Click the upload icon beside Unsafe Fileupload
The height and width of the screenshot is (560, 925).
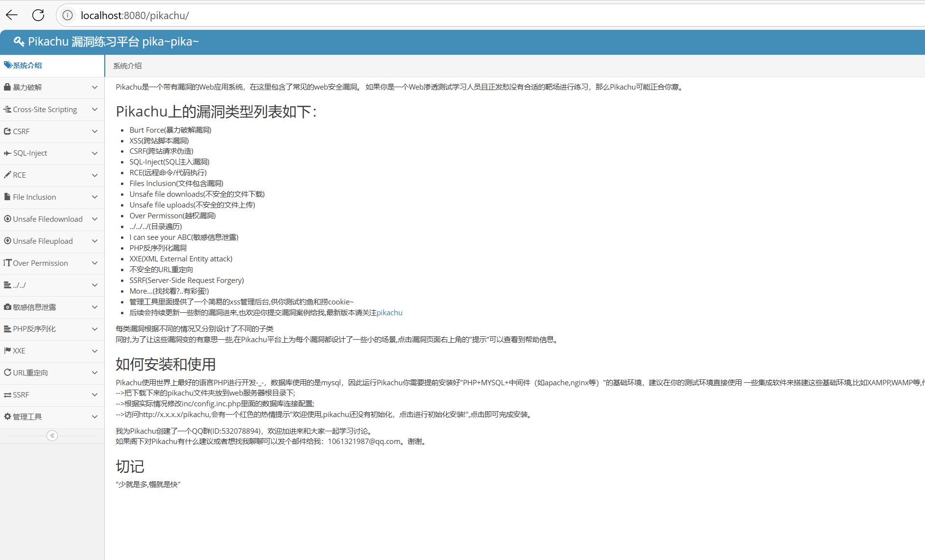pyautogui.click(x=7, y=241)
